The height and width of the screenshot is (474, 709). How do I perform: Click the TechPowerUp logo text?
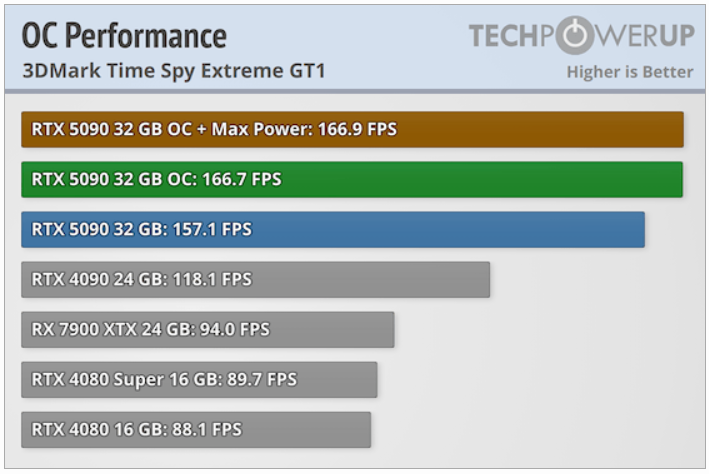click(x=581, y=35)
